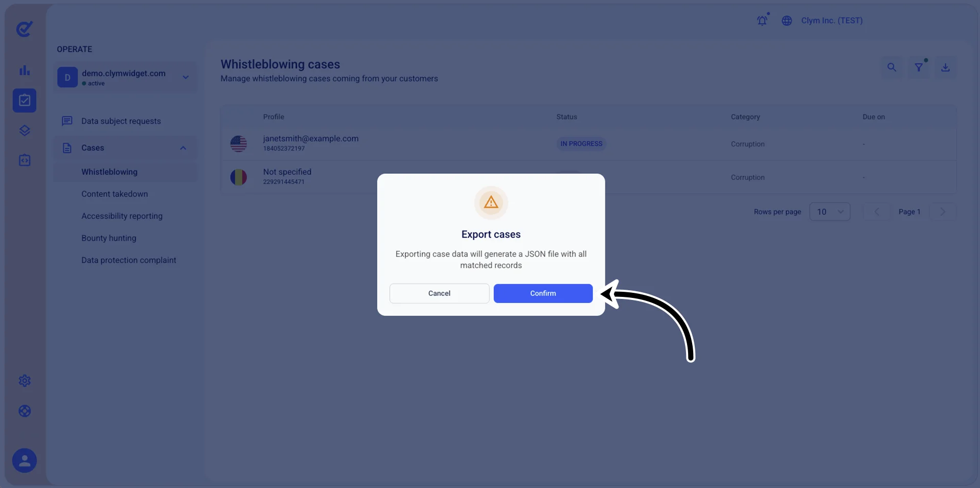Screen dimensions: 980x488
Task: Open the layers stack sidebar icon
Action: [x=25, y=130]
